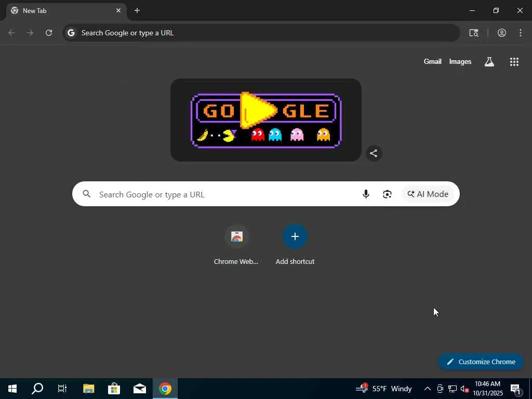
Task: Open the Images link
Action: click(460, 61)
